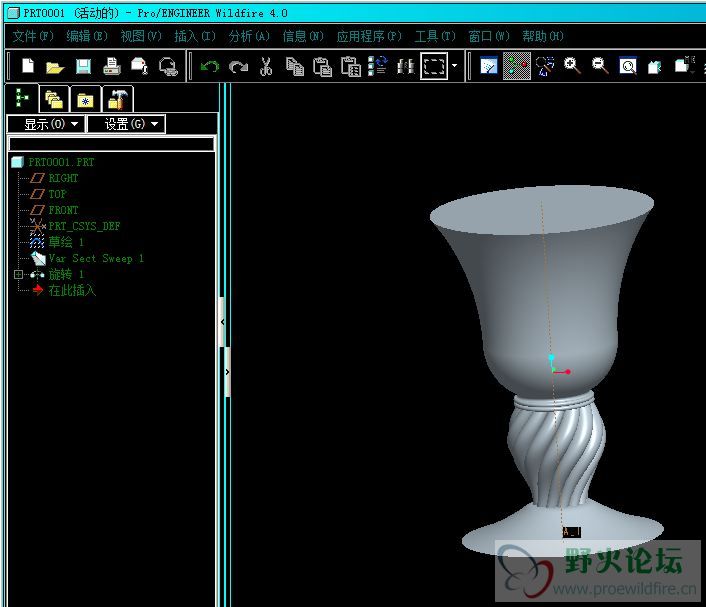The image size is (706, 607).
Task: Open the 插入(I) menu
Action: coord(195,36)
